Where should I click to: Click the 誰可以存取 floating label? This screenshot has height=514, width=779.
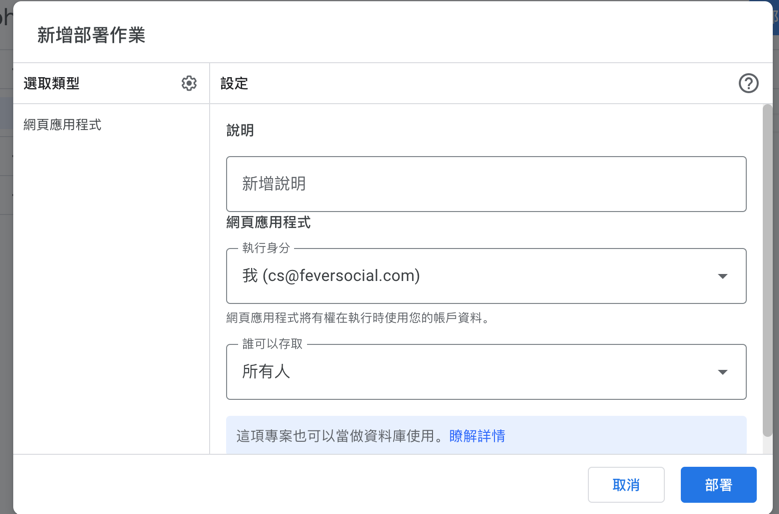(273, 344)
